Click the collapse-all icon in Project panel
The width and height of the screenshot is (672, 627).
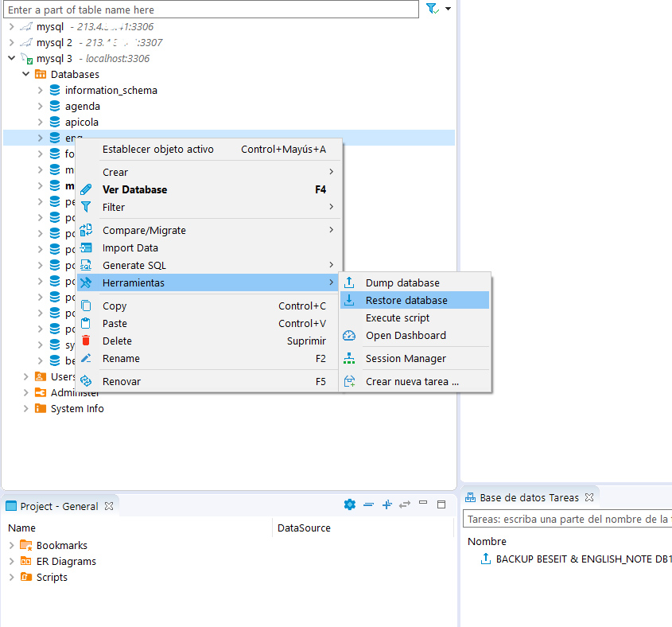pos(368,504)
